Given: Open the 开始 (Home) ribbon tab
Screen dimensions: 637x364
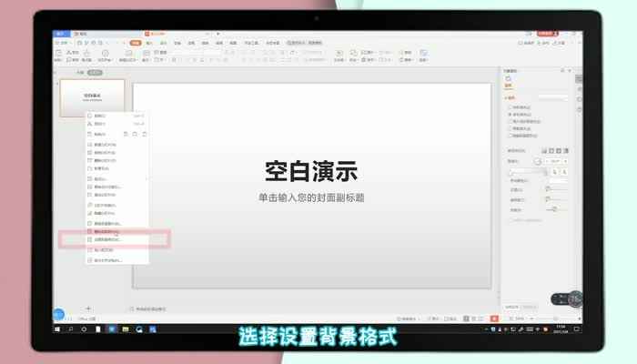Looking at the screenshot, I should point(136,43).
